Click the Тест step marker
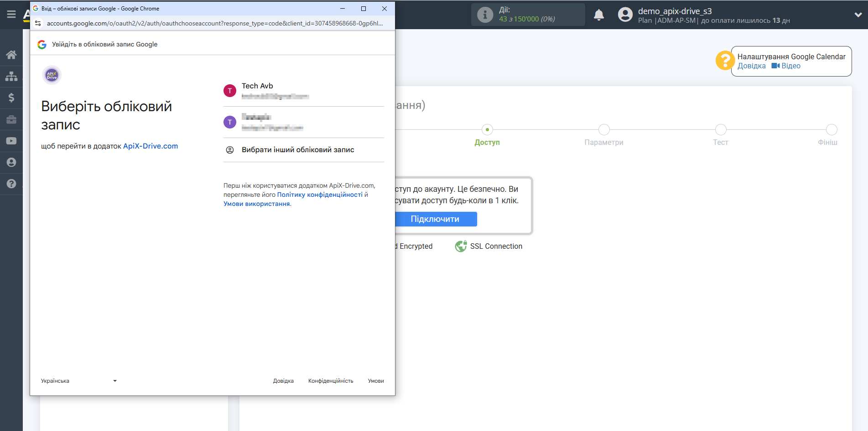Screen dimensions: 868x431 click(721, 130)
